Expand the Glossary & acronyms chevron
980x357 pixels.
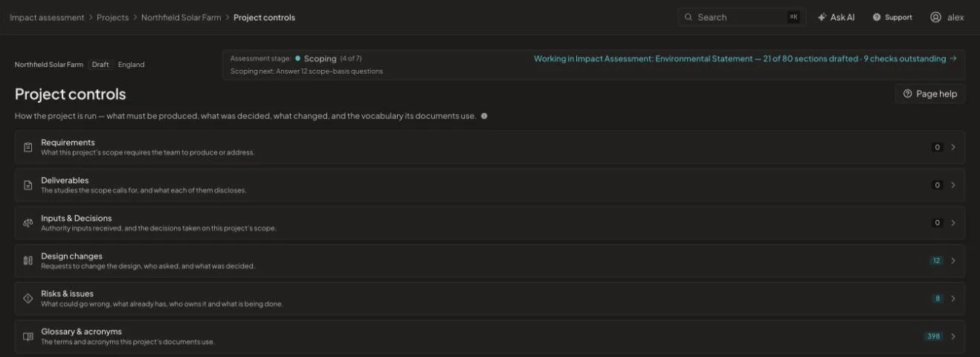tap(953, 336)
